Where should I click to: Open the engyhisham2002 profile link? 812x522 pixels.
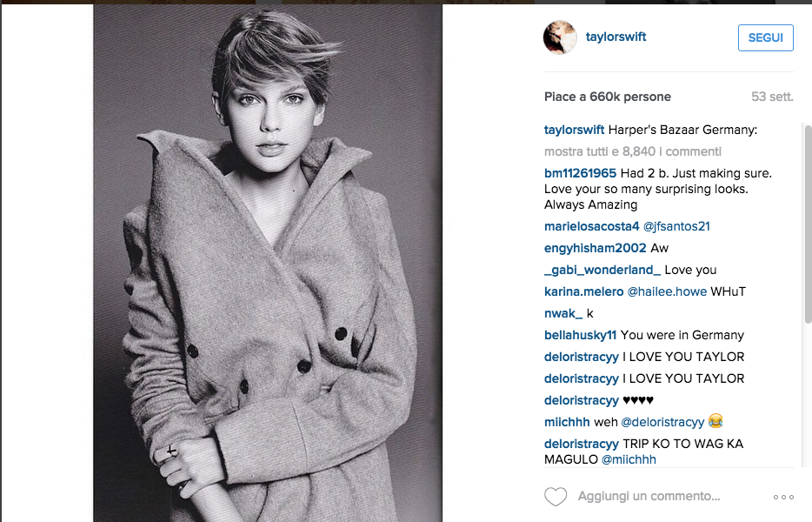pos(595,248)
